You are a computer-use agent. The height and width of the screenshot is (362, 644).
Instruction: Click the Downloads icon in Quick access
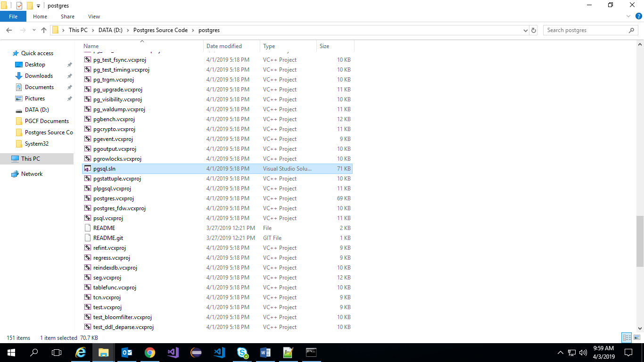19,76
